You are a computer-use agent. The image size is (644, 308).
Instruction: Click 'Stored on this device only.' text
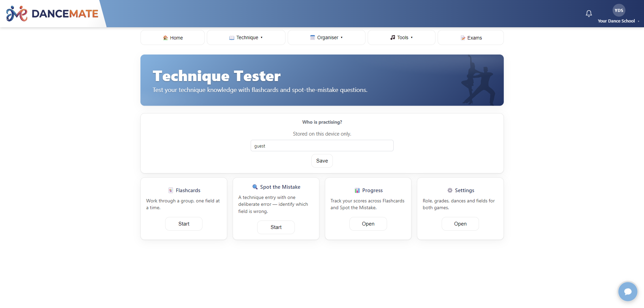coord(322,134)
